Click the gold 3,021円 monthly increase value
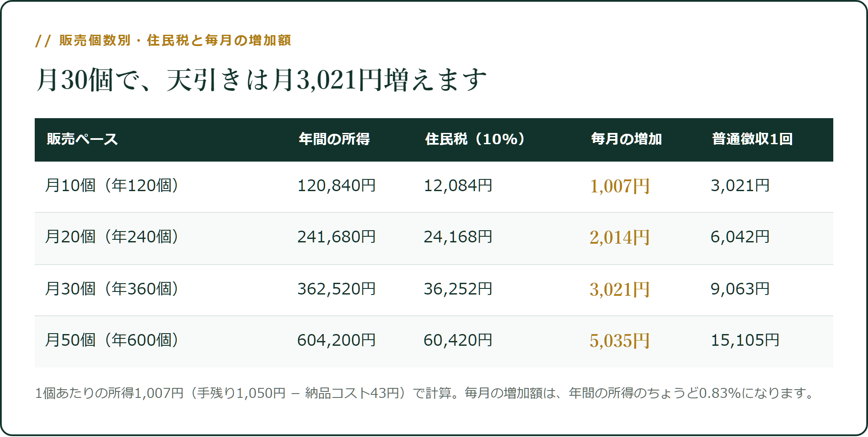The height and width of the screenshot is (437, 868). click(620, 289)
